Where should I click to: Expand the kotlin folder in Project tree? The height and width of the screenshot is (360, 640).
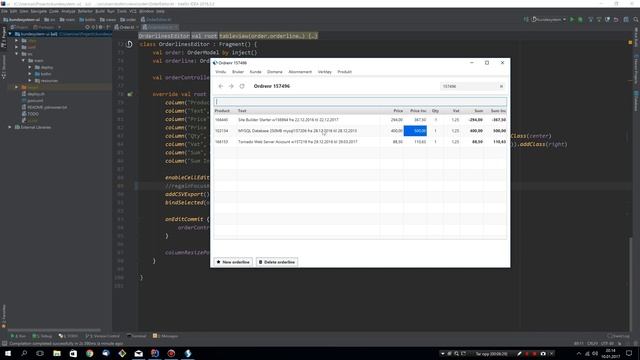click(x=30, y=74)
